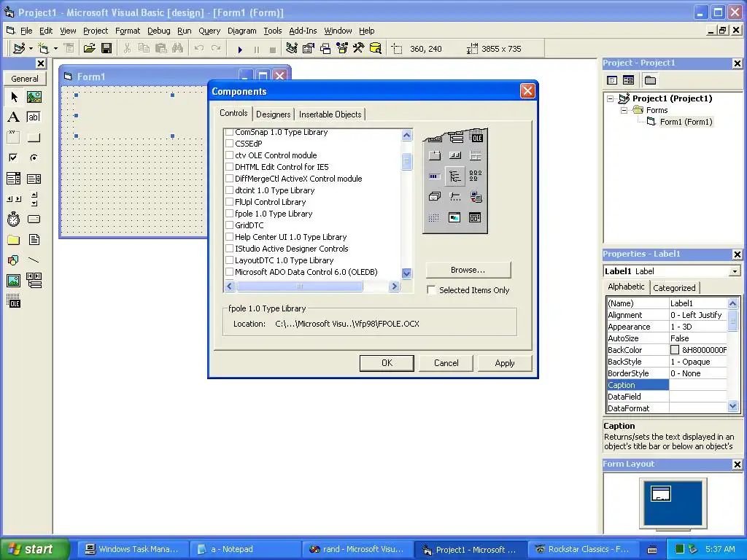Open the Windows start menu
This screenshot has height=560, width=747.
[x=34, y=549]
